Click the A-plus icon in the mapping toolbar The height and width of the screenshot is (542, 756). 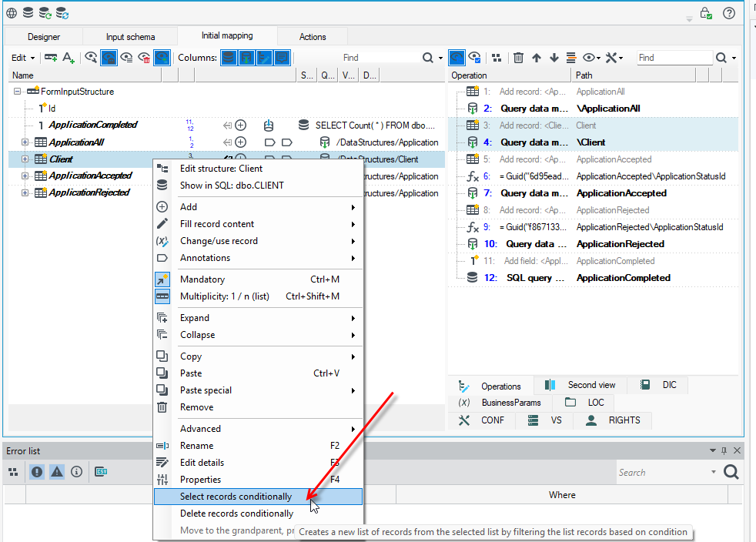pyautogui.click(x=69, y=58)
